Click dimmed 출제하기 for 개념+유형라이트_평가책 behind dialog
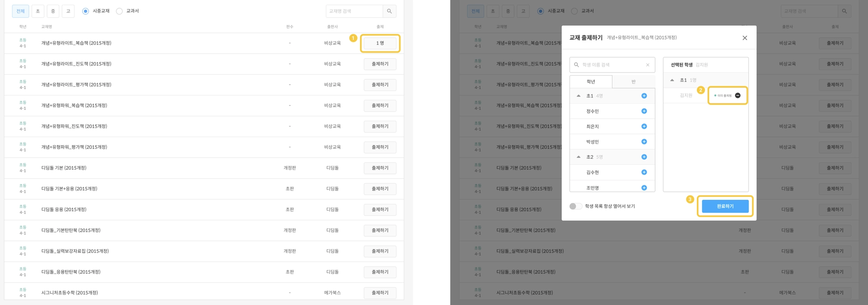Screen dimensions: 868x305 click(835, 85)
